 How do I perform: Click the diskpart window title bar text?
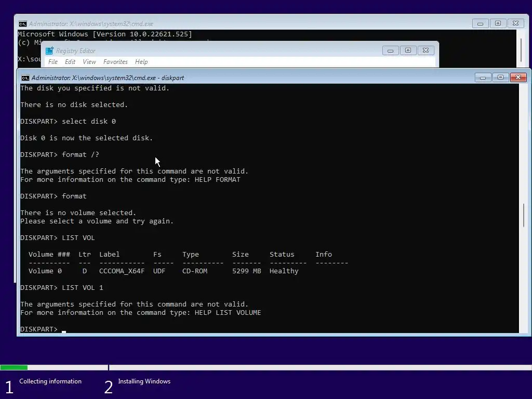click(x=108, y=78)
